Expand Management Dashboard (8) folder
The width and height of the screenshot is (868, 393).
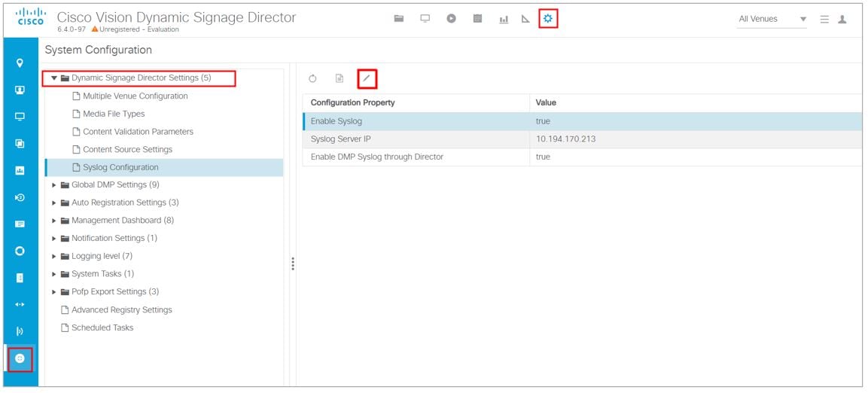[54, 221]
